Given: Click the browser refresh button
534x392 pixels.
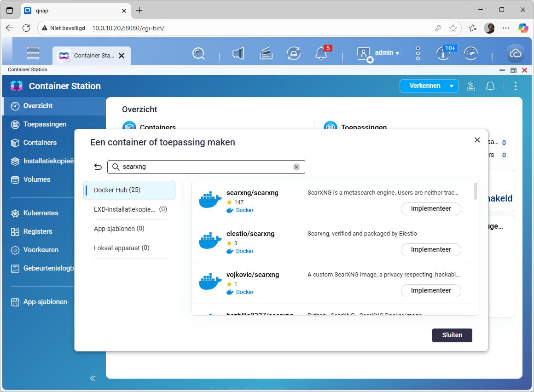Looking at the screenshot, I should 26,28.
